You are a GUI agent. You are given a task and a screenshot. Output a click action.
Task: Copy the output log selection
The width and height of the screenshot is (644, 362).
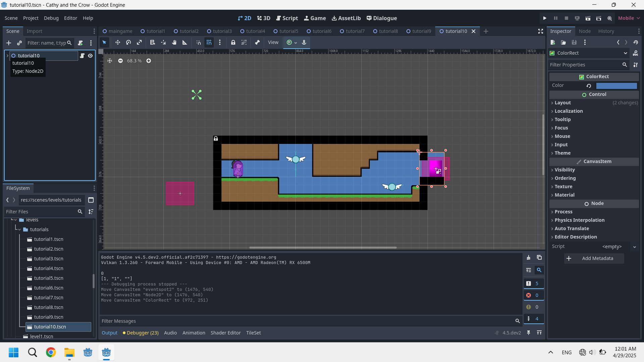(x=539, y=258)
